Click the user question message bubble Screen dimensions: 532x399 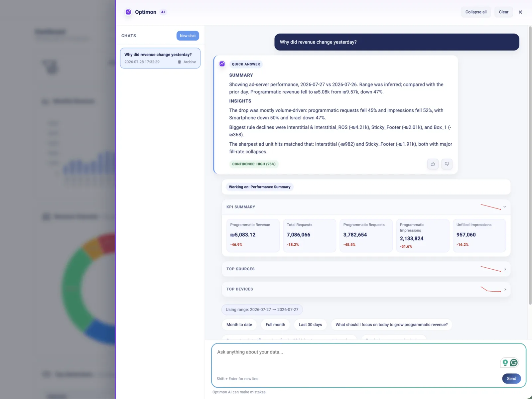(397, 42)
